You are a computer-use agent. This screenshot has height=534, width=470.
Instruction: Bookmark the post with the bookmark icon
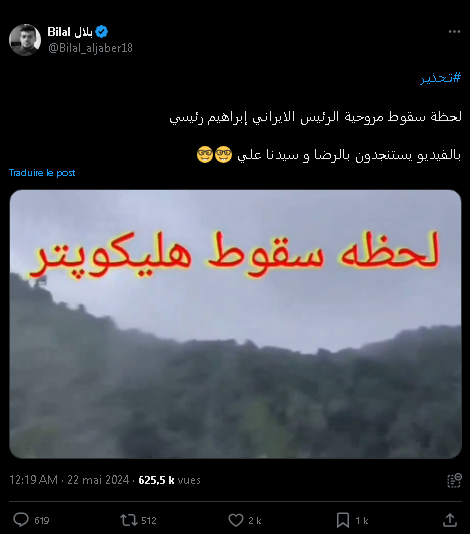(343, 520)
